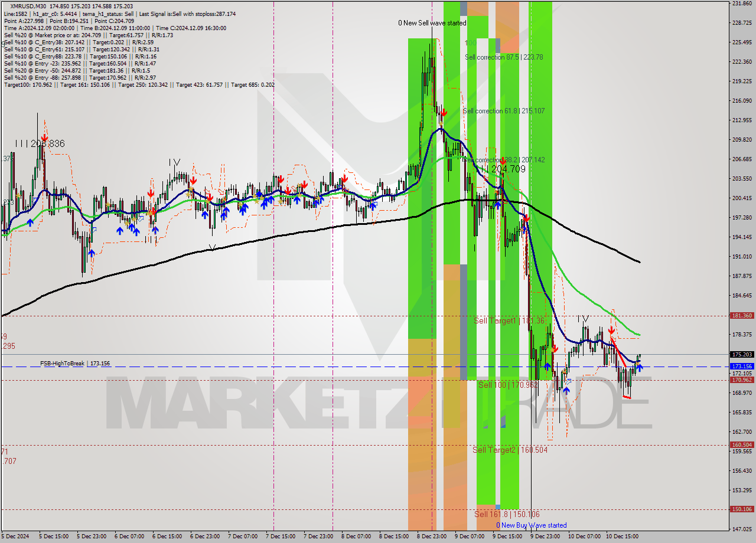The height and width of the screenshot is (543, 756).
Task: Click the 'C_Entry38: 207.142' sell line
Action: 79,42
